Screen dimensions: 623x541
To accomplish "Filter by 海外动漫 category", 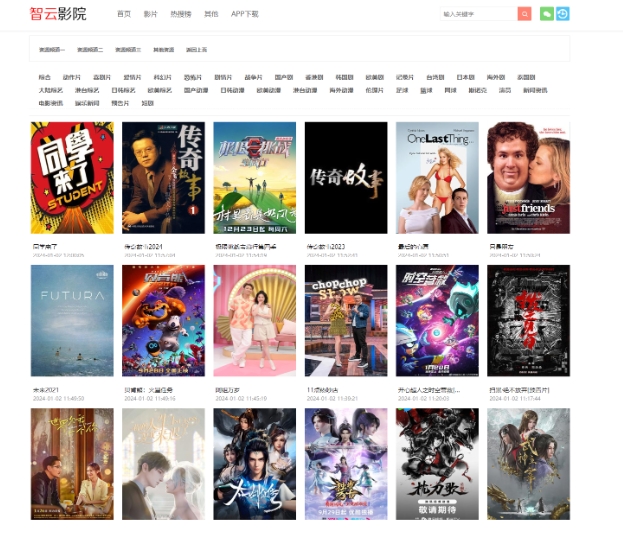I will (x=341, y=91).
